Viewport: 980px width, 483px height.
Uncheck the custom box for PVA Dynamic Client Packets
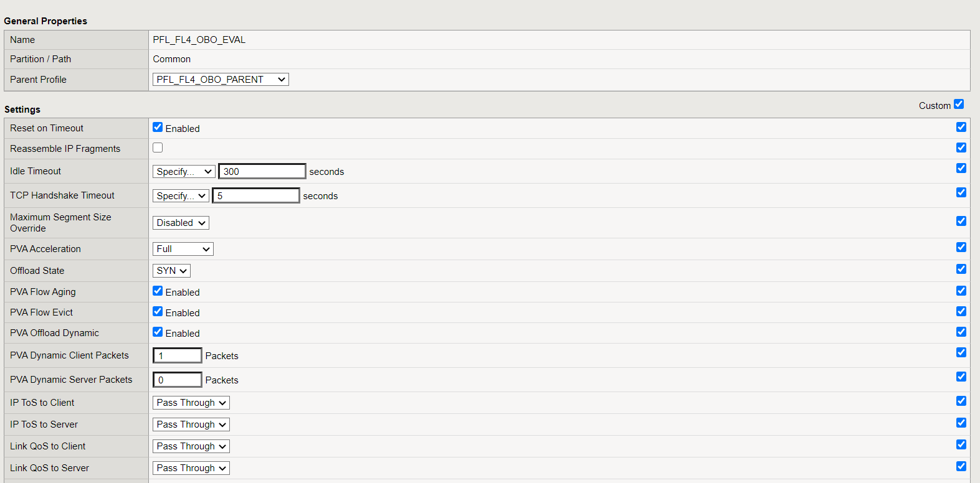(961, 352)
